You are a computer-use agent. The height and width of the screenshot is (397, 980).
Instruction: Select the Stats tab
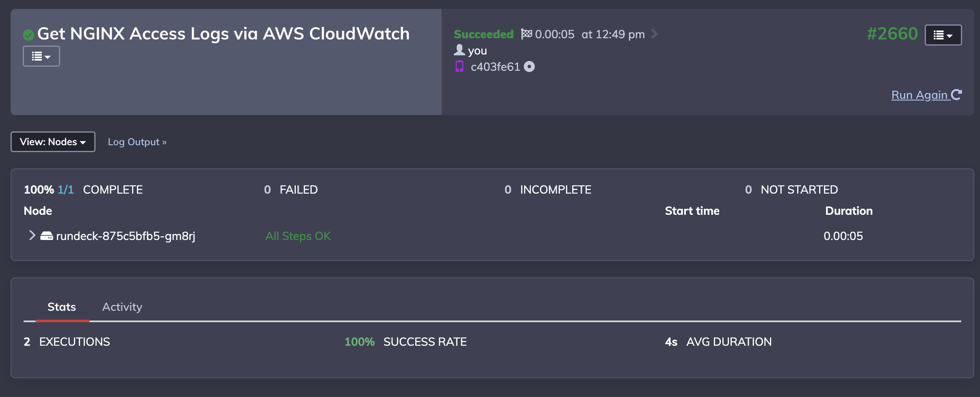(62, 307)
